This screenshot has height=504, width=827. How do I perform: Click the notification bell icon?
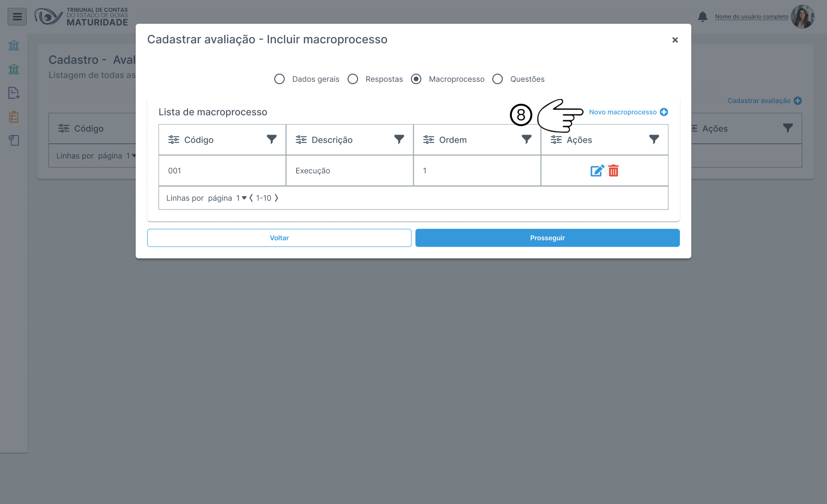pyautogui.click(x=702, y=17)
